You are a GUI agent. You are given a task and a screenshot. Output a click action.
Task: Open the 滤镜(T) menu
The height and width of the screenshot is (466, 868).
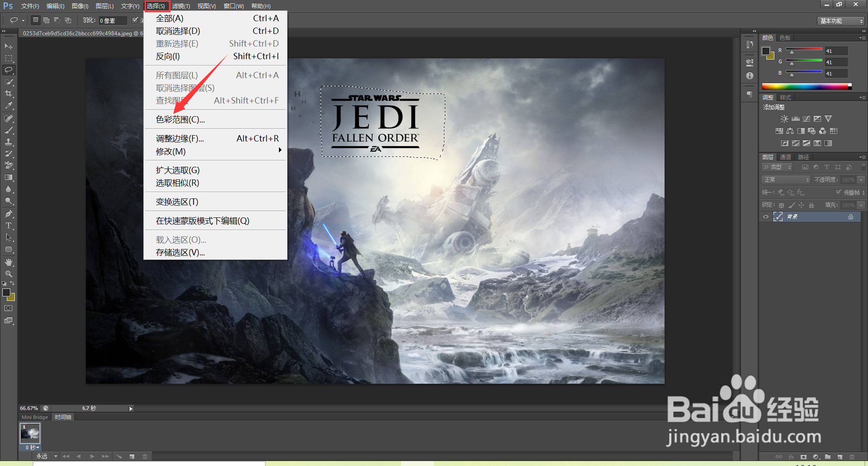tap(181, 6)
